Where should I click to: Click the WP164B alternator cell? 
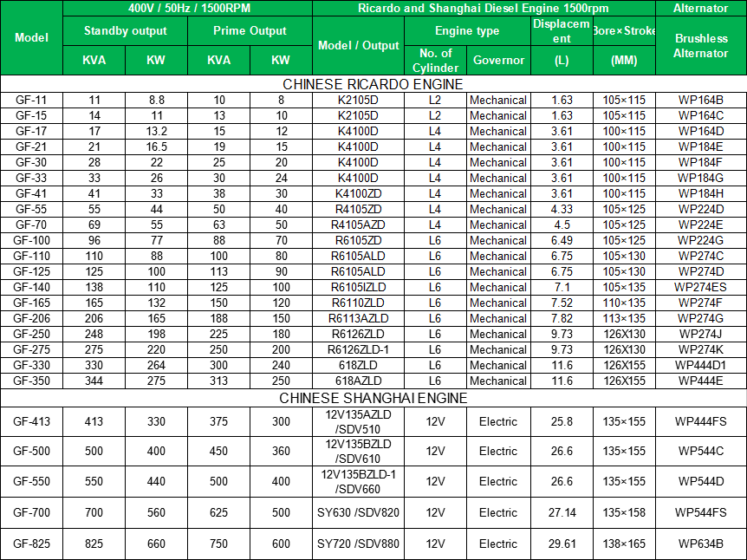701,100
